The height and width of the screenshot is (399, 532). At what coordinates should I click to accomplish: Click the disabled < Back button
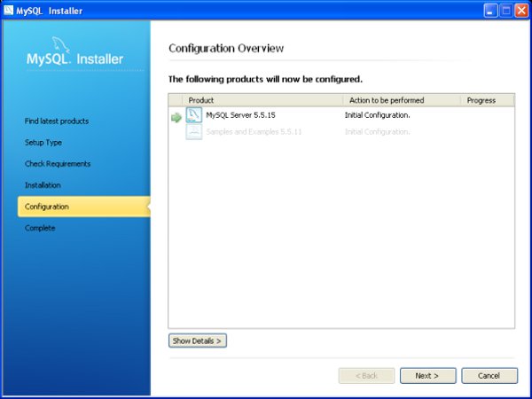tap(366, 376)
